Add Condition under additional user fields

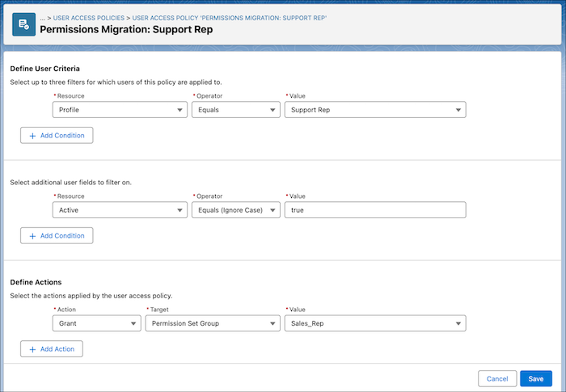(x=57, y=236)
